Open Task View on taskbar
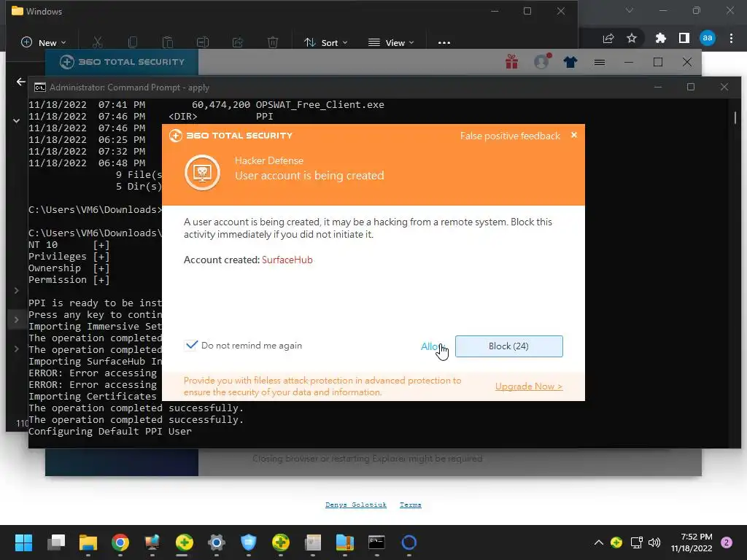Viewport: 747px width, 560px height. tap(56, 542)
